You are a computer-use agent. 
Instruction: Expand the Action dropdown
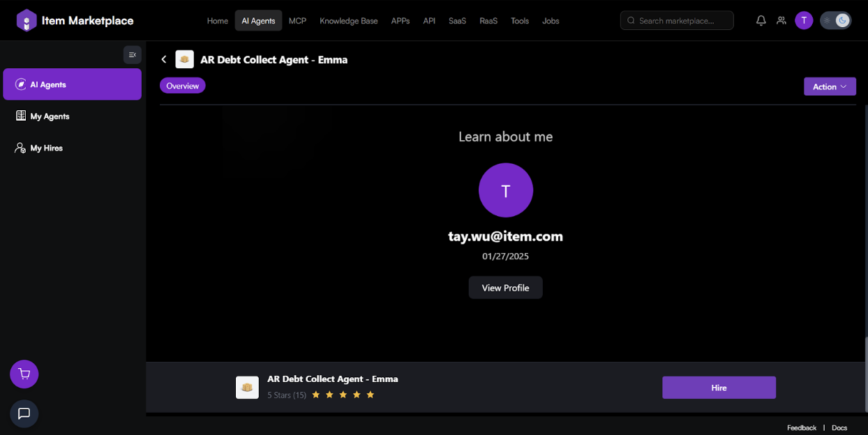coord(829,86)
